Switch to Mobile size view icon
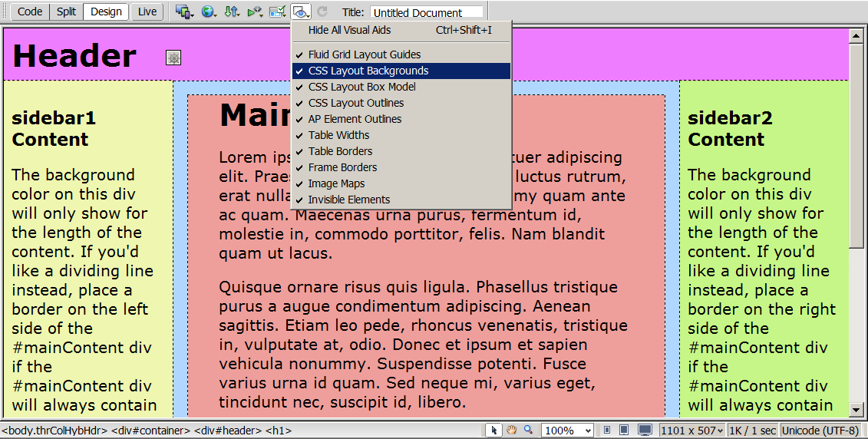This screenshot has height=439, width=868. tap(607, 430)
